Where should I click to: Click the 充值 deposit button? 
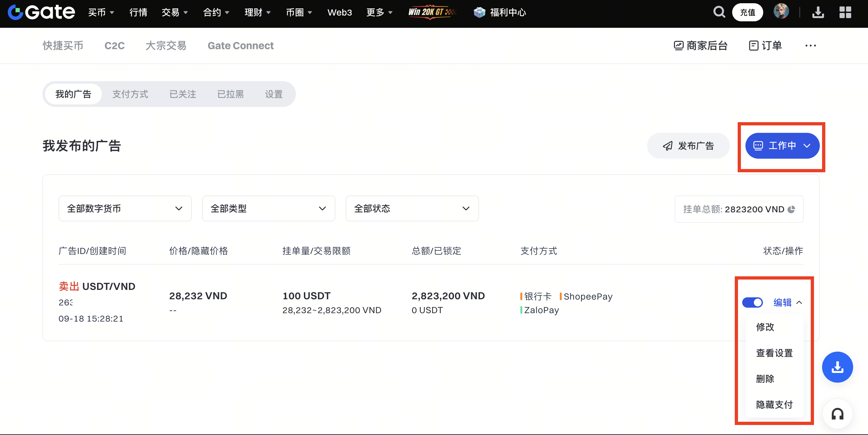coord(747,13)
